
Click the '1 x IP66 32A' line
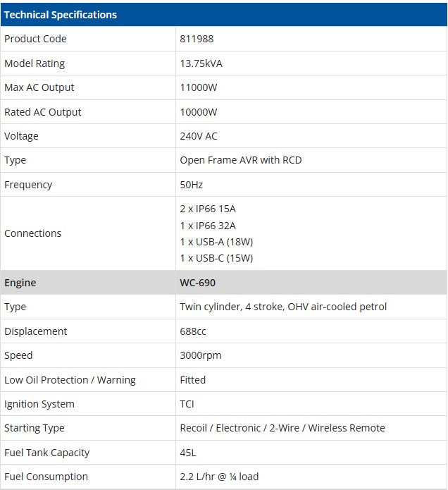[x=208, y=226]
